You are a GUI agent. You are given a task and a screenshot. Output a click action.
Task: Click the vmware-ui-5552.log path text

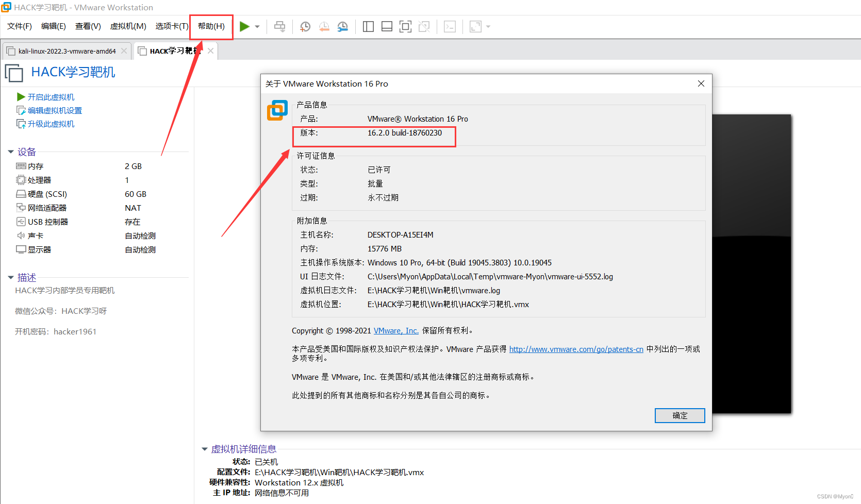tap(490, 277)
